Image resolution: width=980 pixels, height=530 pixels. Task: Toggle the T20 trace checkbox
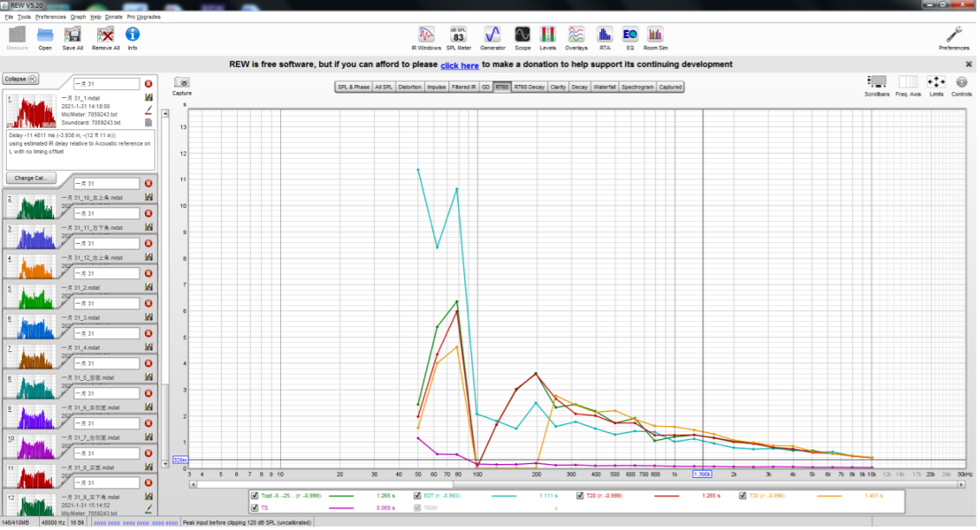580,495
